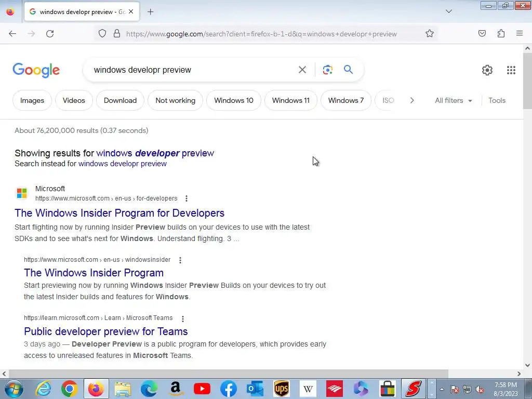Open the Google apps grid
The height and width of the screenshot is (399, 532).
(x=511, y=70)
